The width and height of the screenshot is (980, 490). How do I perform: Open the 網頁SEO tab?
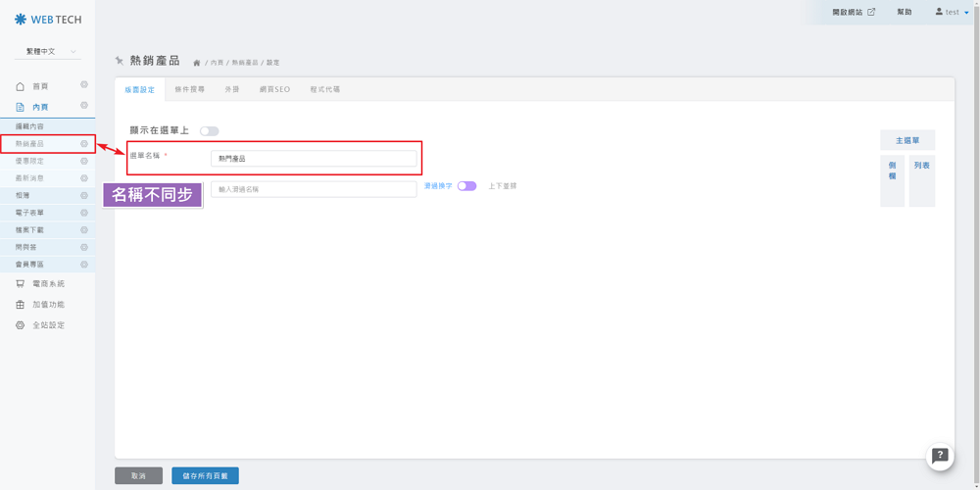tap(274, 89)
